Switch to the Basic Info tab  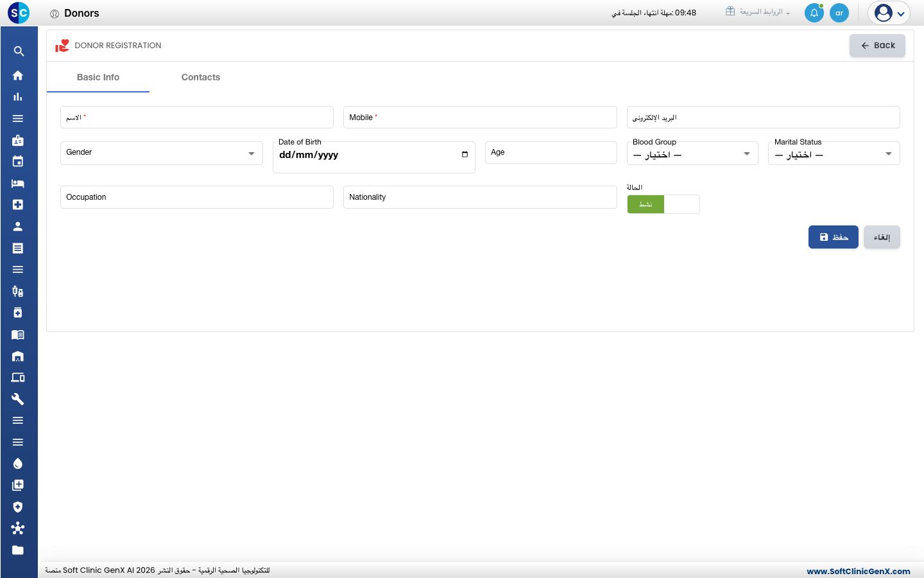coord(98,77)
